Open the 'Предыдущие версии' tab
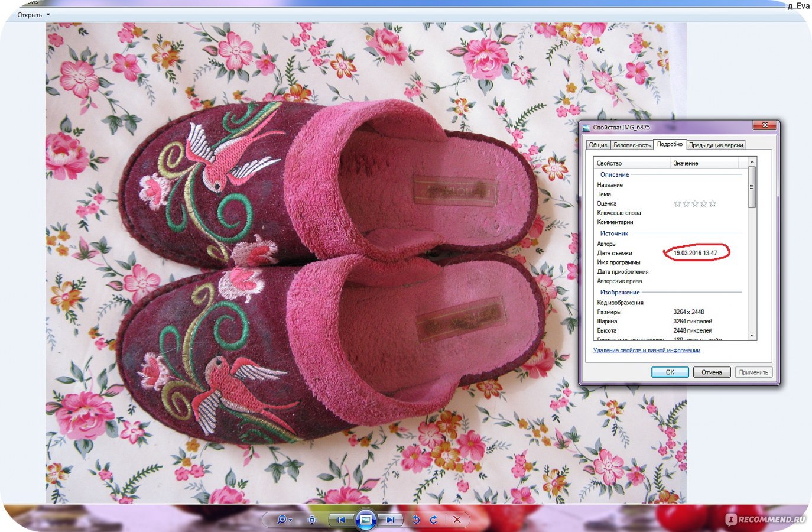 coord(716,145)
